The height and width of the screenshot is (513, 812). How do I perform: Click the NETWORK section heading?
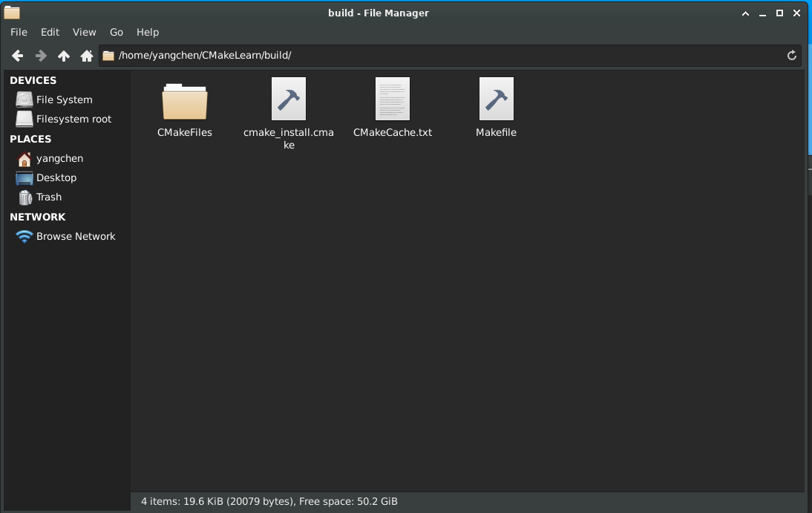tap(38, 217)
